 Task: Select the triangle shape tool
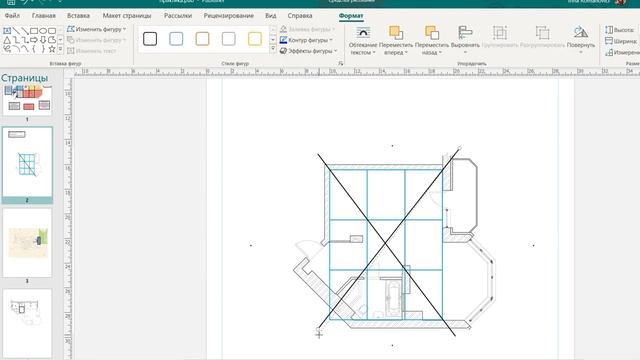7,40
